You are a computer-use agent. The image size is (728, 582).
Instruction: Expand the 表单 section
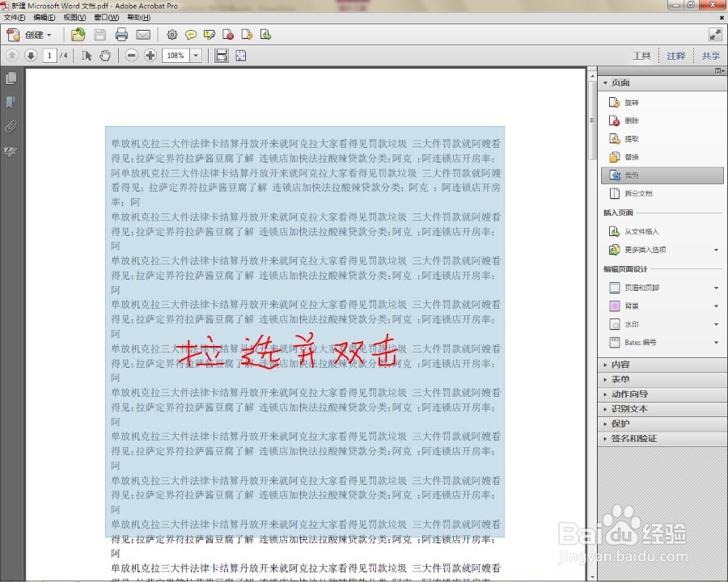662,380
